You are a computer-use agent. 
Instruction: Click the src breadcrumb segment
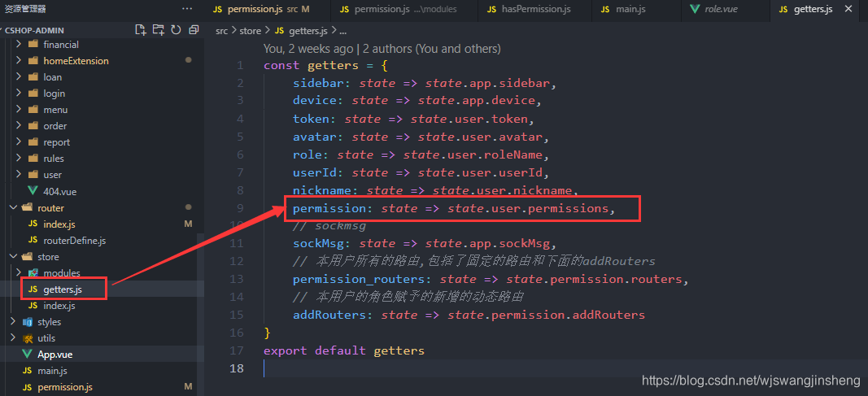pos(221,31)
